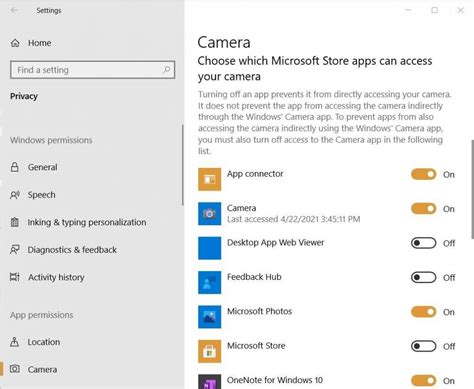Minimize the Settings window

pos(408,10)
